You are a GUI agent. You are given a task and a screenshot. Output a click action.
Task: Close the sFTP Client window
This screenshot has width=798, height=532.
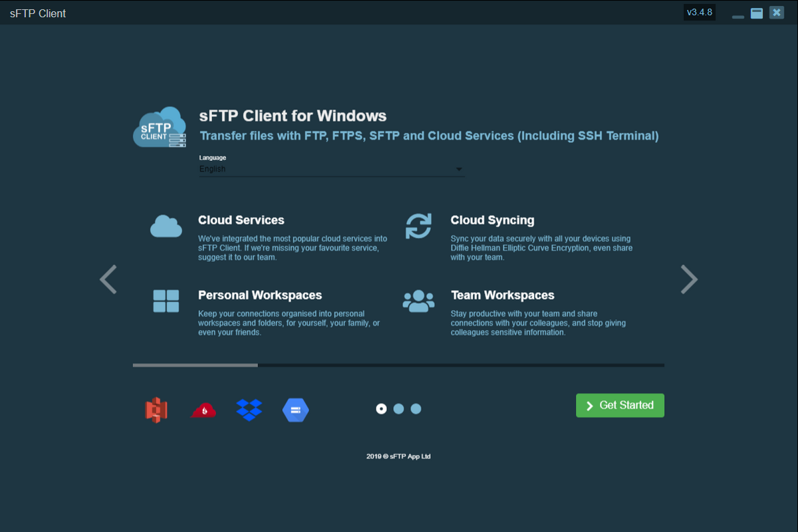(x=777, y=13)
